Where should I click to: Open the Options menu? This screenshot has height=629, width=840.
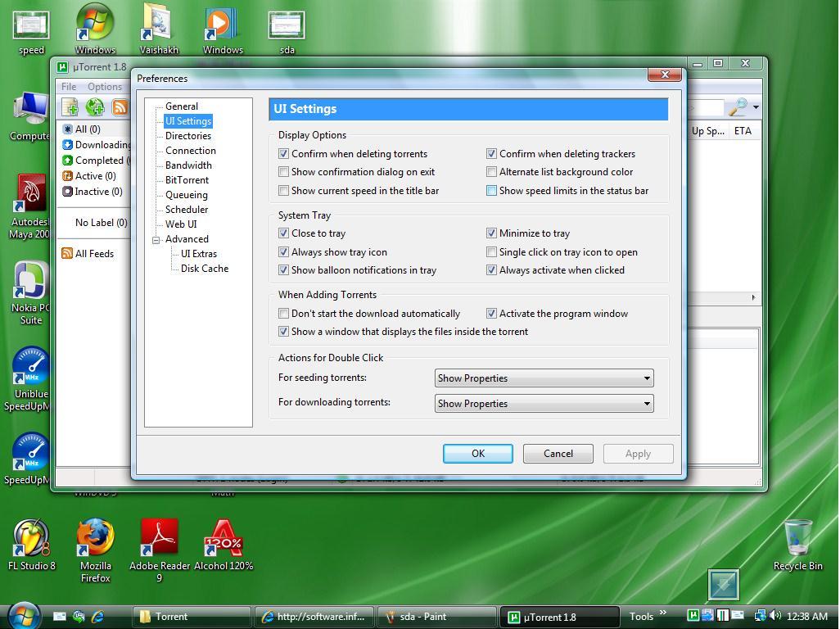click(x=104, y=86)
